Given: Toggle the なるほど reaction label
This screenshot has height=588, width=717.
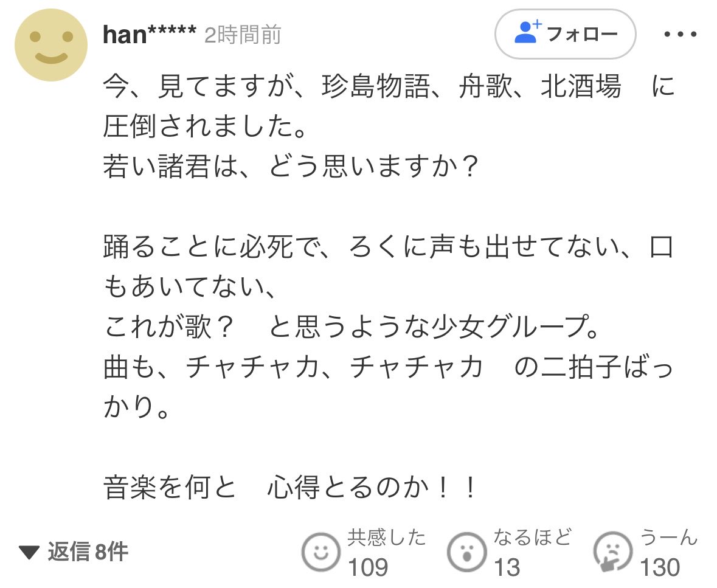Looking at the screenshot, I should [532, 538].
